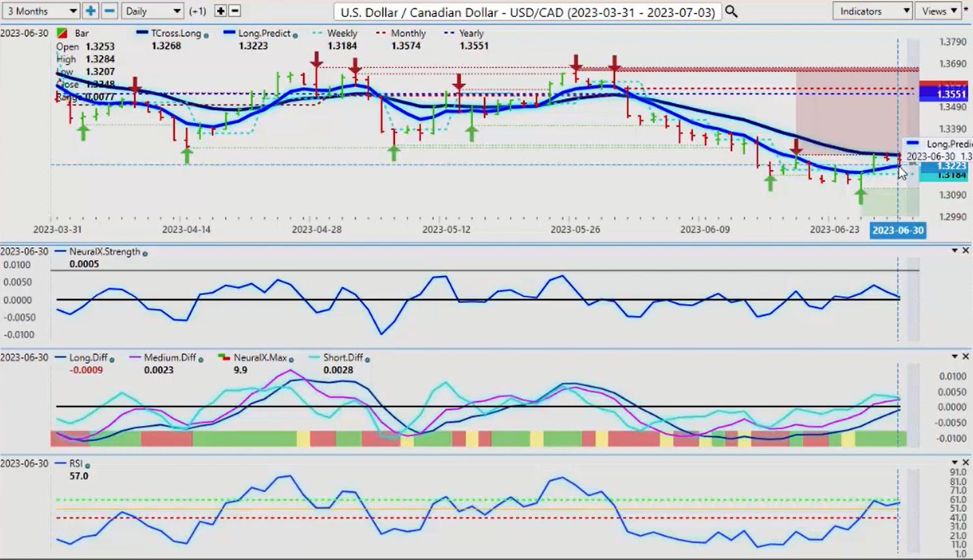The width and height of the screenshot is (973, 560).
Task: Expand the RSI panel options arrow
Action: [955, 463]
